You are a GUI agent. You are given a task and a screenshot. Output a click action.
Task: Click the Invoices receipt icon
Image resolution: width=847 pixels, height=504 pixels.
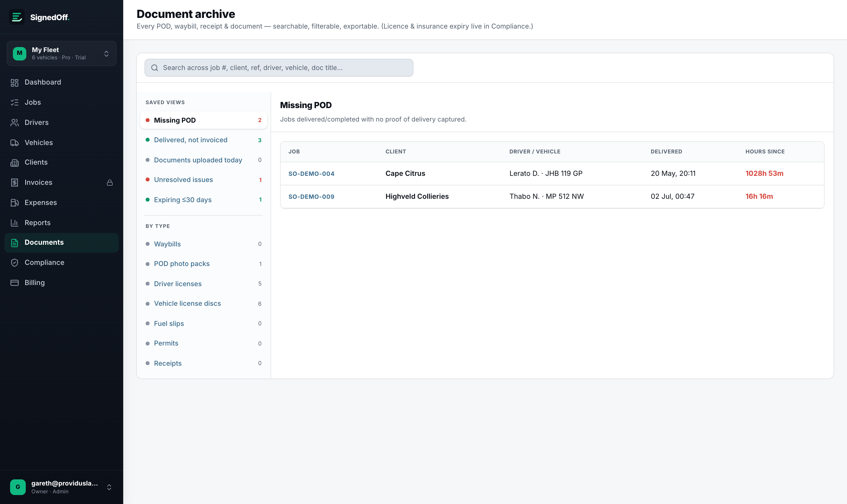click(14, 183)
